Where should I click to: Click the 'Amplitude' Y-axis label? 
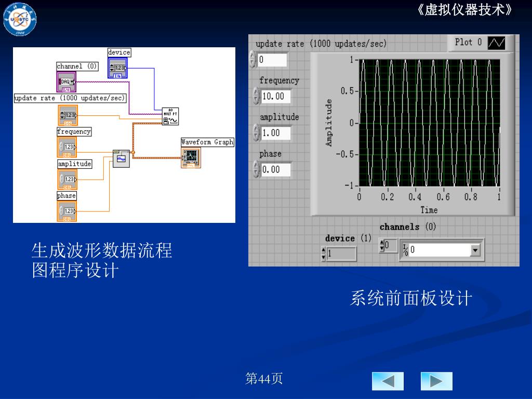coord(328,123)
